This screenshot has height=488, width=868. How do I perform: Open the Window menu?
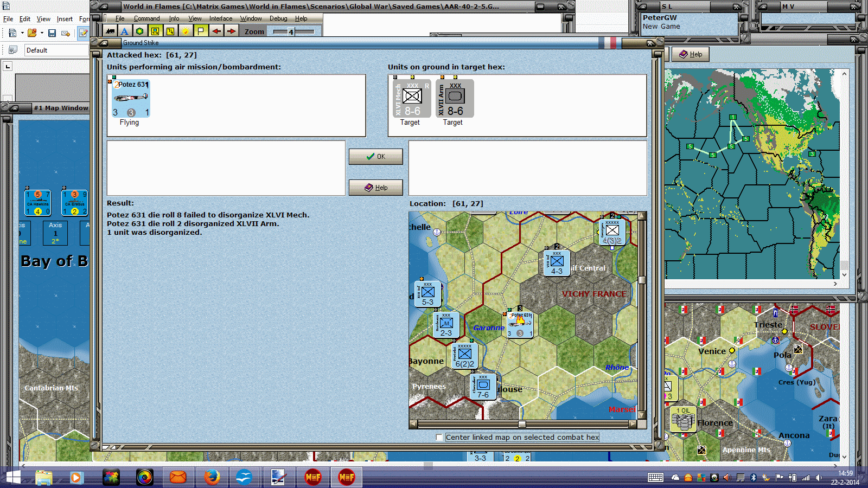[251, 18]
